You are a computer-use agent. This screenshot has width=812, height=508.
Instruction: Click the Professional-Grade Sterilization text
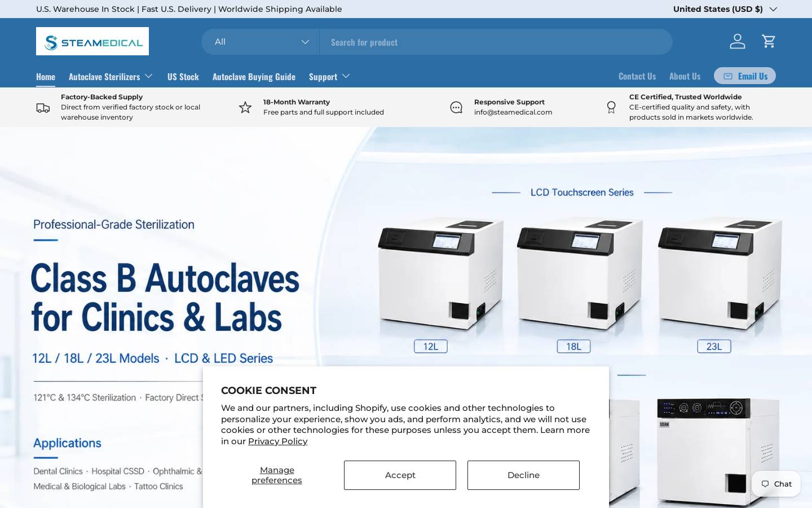click(114, 225)
